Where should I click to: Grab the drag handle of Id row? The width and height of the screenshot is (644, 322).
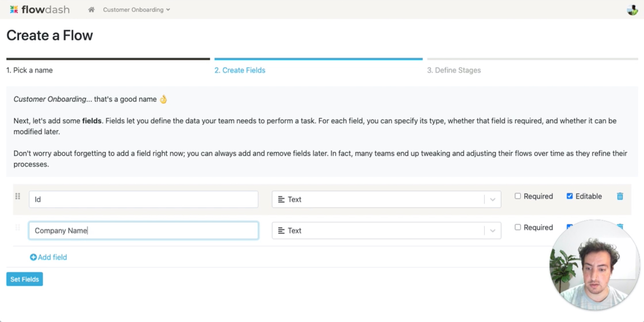[18, 196]
